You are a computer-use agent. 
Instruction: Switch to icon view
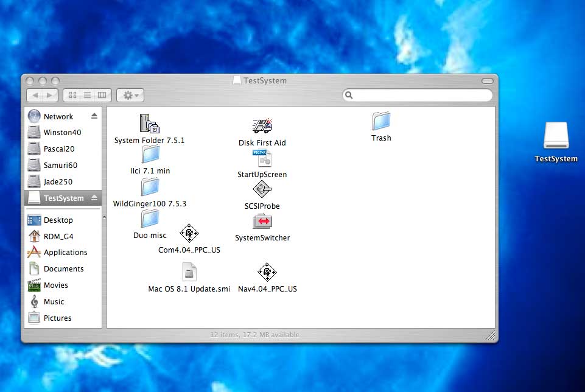click(73, 95)
